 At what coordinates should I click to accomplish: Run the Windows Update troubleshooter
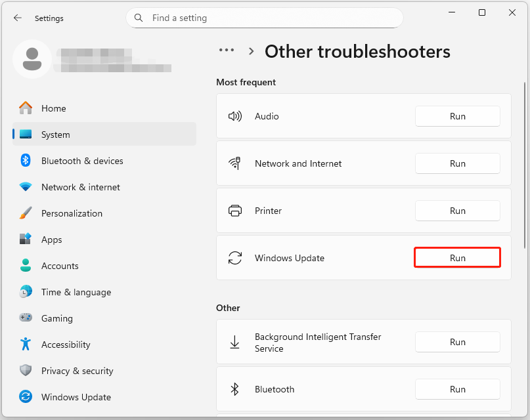tap(457, 257)
